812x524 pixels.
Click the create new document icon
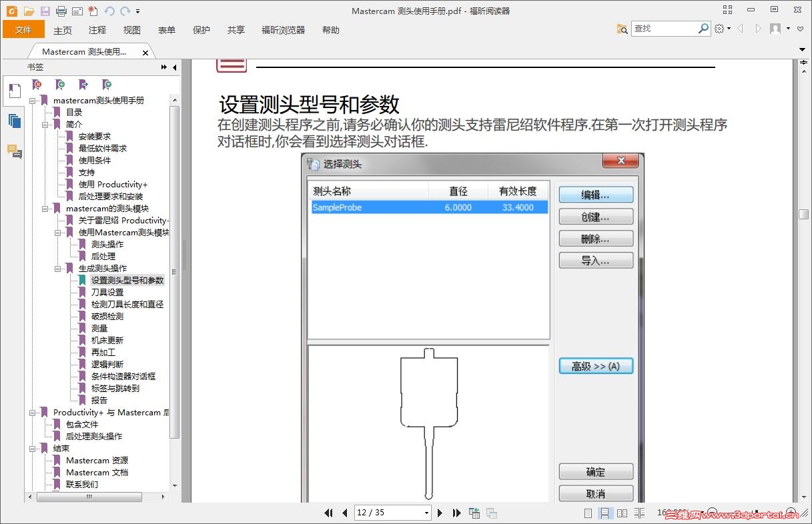(x=93, y=11)
